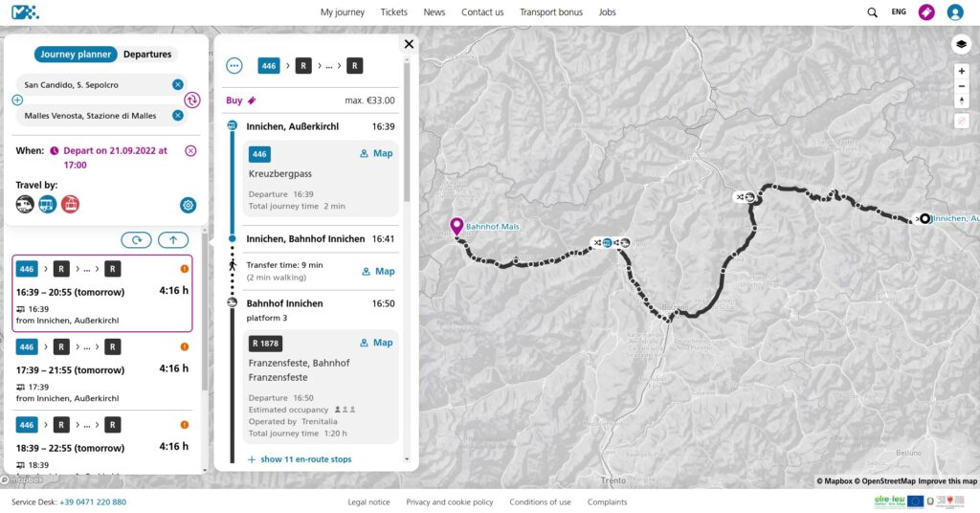Close the journey details panel
This screenshot has width=980, height=513.
[409, 44]
